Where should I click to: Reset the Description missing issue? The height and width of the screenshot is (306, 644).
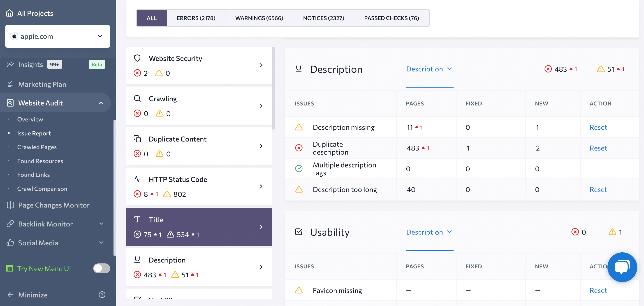pos(598,127)
